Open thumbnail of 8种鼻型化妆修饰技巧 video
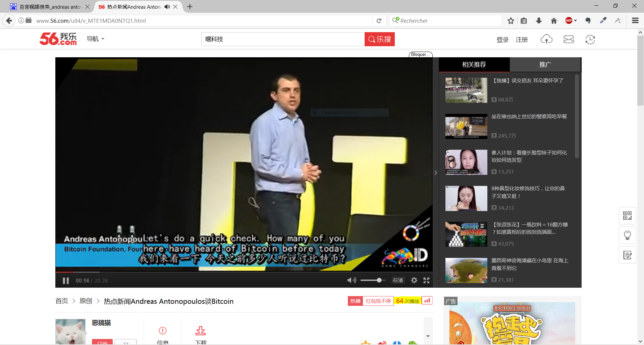The image size is (644, 345). point(466,198)
